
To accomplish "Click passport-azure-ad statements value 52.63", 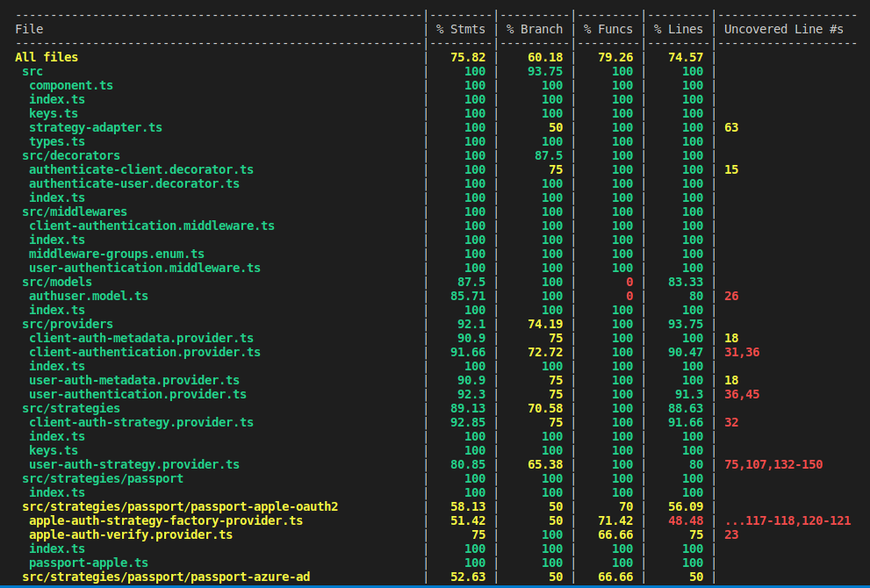I will [468, 577].
